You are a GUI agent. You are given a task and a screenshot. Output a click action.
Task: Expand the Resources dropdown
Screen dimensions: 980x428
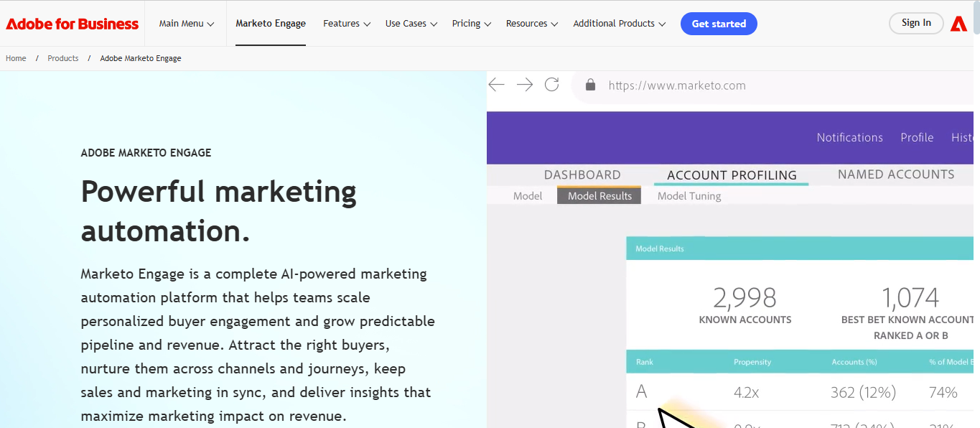click(x=532, y=24)
